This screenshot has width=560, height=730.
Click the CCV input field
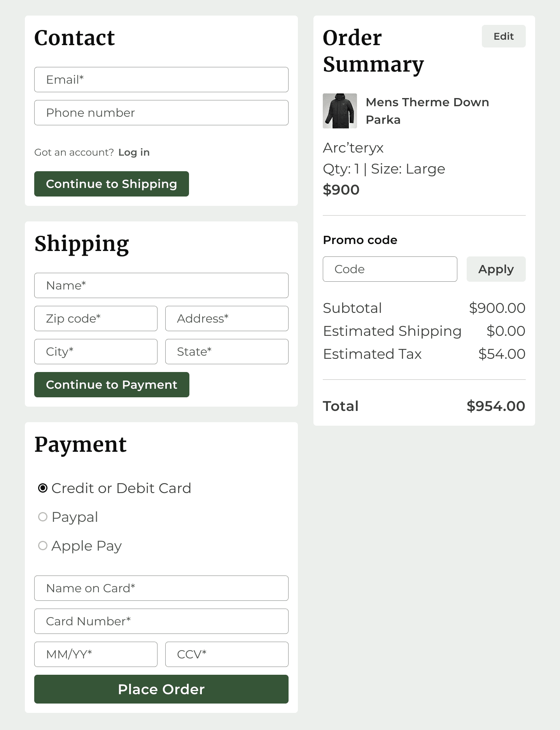(x=227, y=654)
